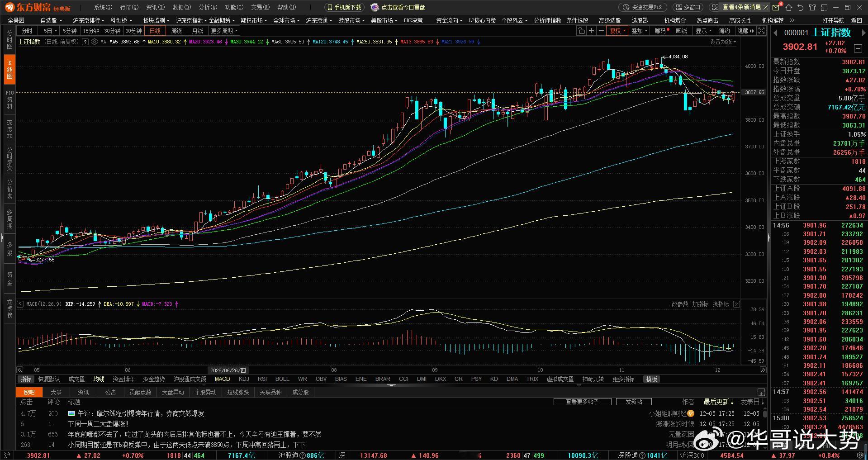
Task: Open the 自选股 dropdown menu
Action: click(51, 20)
